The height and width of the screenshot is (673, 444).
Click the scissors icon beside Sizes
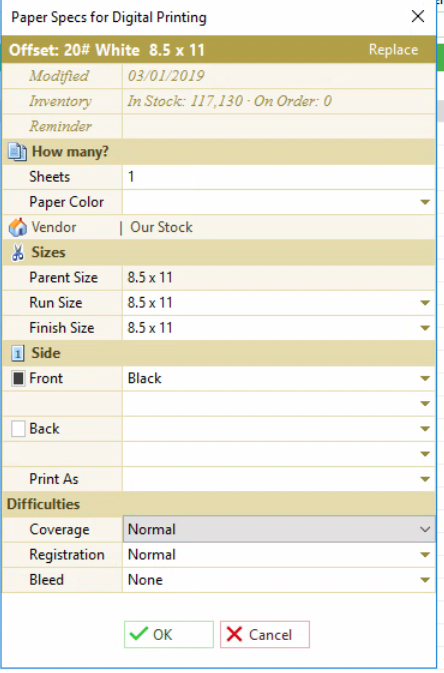[x=18, y=252]
